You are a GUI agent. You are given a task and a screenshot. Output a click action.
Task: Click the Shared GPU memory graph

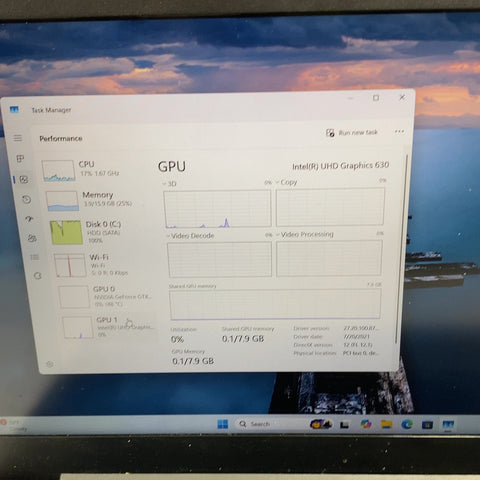tap(275, 304)
